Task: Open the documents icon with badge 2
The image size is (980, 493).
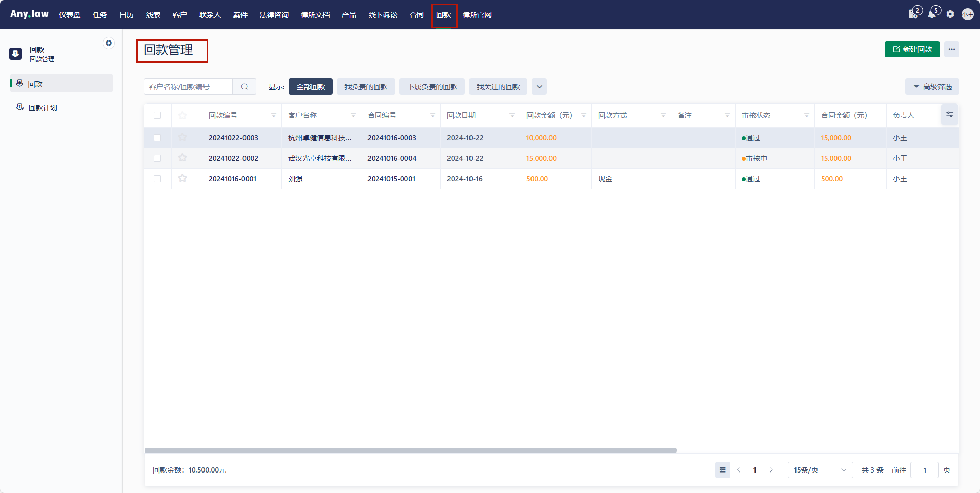Action: click(x=913, y=14)
